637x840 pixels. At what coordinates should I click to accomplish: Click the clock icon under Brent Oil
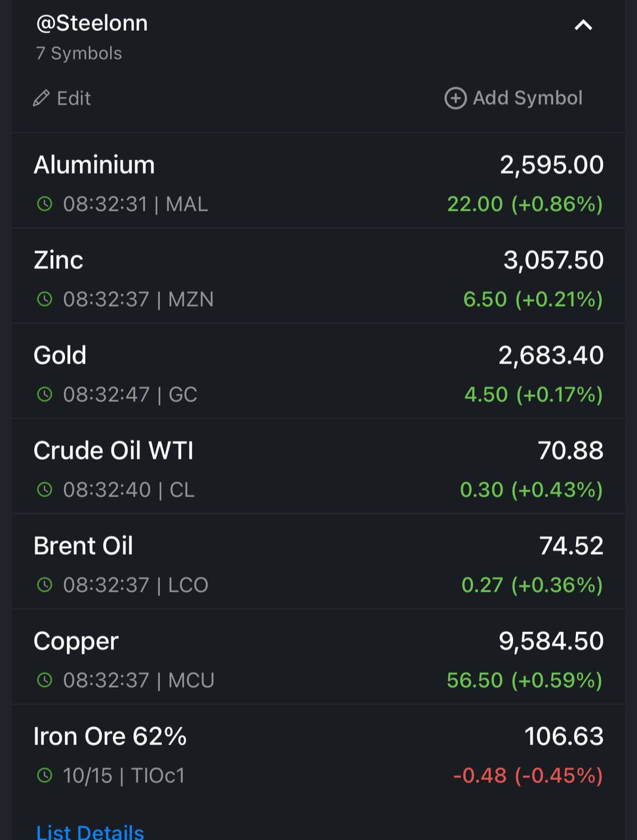coord(45,585)
